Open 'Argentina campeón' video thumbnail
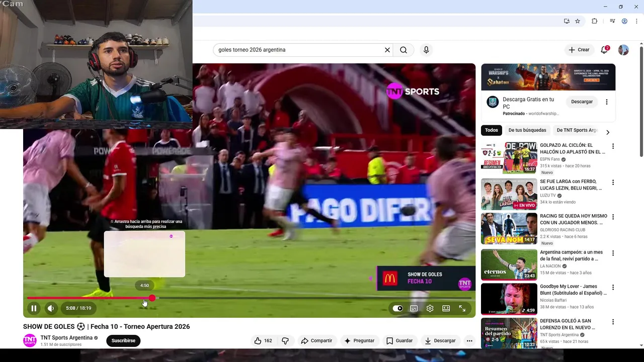This screenshot has width=644, height=362. coord(509,264)
